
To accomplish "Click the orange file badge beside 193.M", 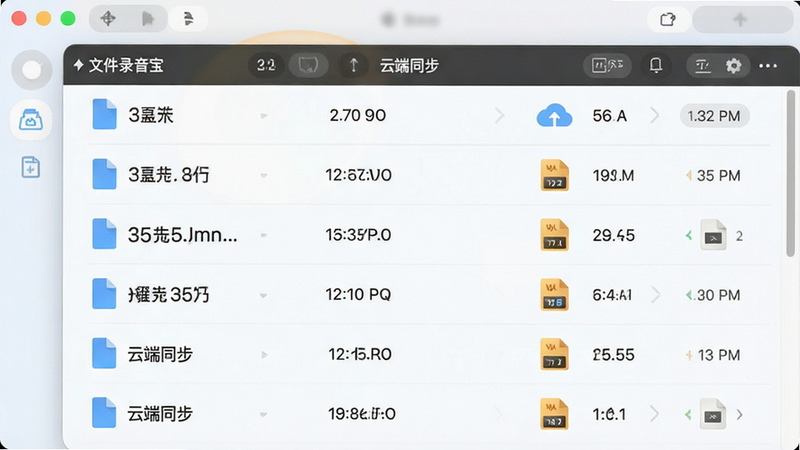I will point(555,175).
